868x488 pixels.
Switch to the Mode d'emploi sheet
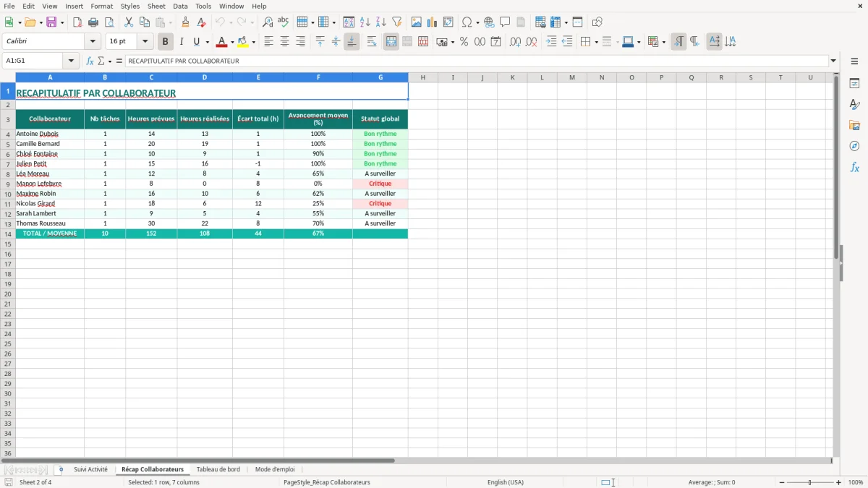coord(275,469)
